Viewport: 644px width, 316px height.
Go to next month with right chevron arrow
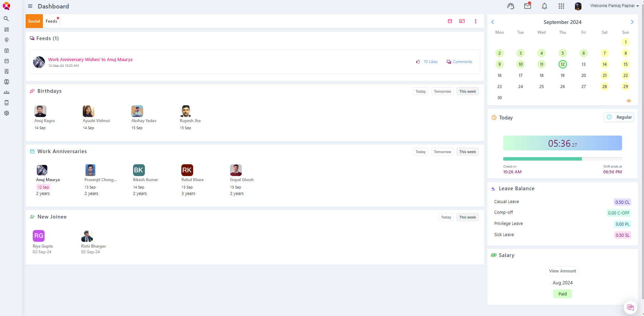point(632,22)
